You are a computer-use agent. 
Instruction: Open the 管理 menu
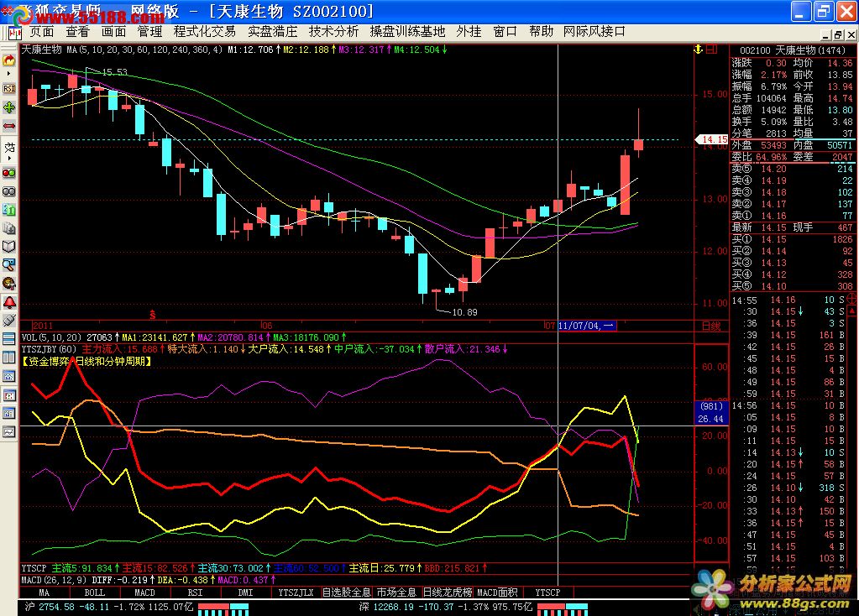149,32
